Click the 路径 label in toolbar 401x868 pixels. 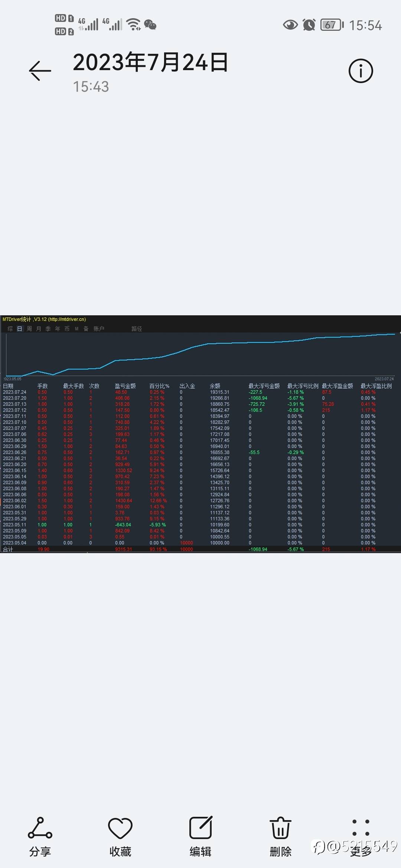click(x=137, y=329)
